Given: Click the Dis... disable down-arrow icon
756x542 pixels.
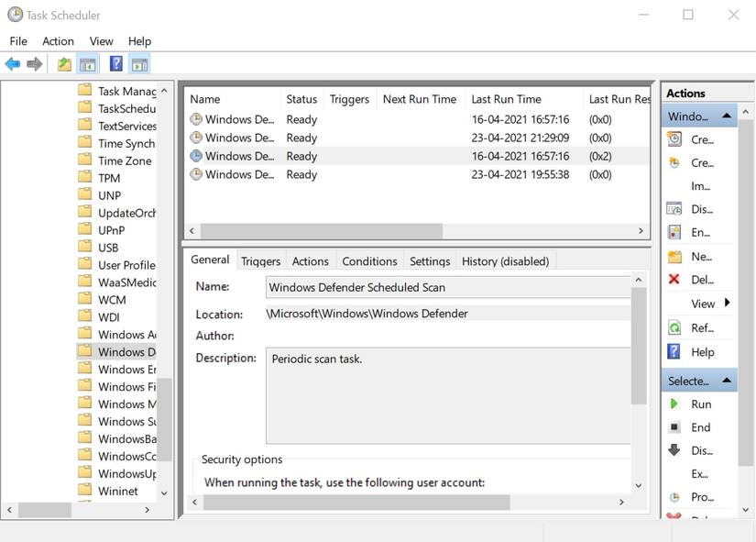Looking at the screenshot, I should (x=674, y=449).
